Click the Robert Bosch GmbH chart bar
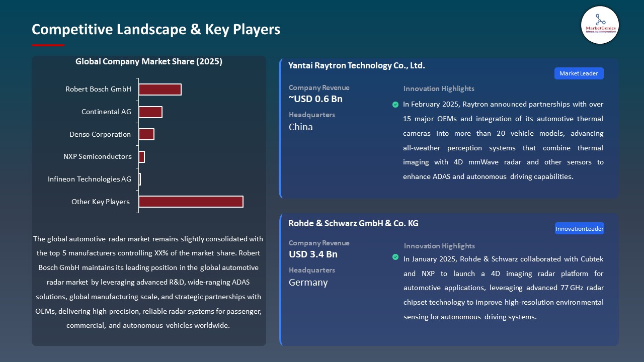This screenshot has height=362, width=644. coord(159,89)
